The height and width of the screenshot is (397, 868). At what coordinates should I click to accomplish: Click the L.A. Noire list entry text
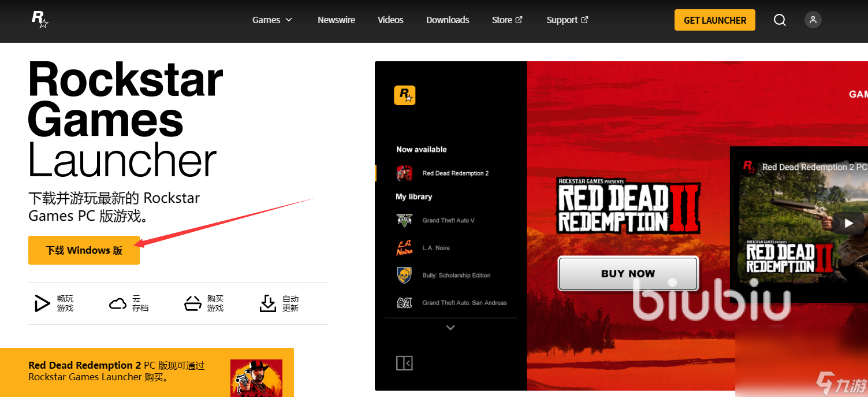coord(436,248)
